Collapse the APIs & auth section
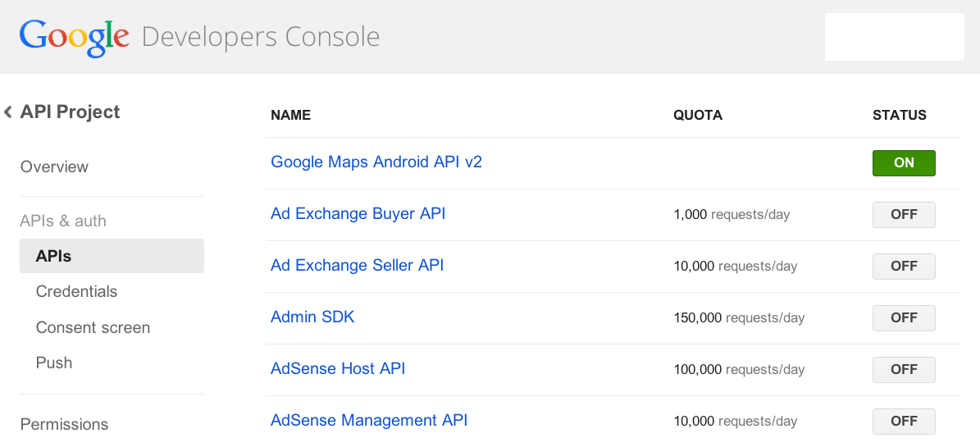The width and height of the screenshot is (980, 447). tap(63, 221)
